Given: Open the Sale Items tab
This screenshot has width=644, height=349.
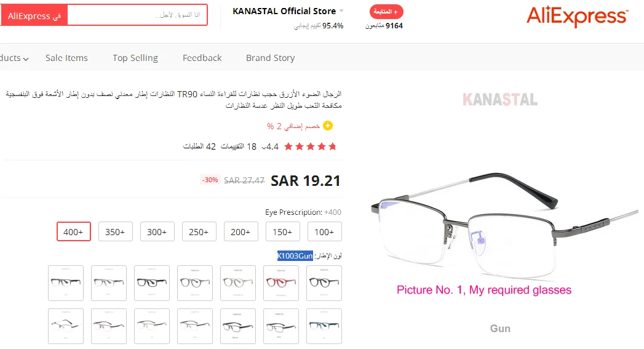Looking at the screenshot, I should pos(66,58).
